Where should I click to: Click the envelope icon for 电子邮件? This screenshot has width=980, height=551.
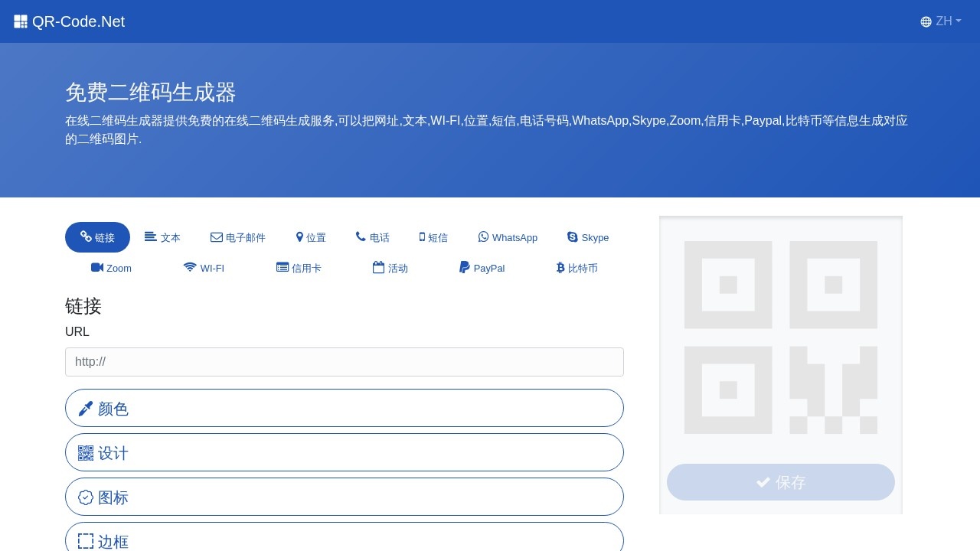[217, 237]
